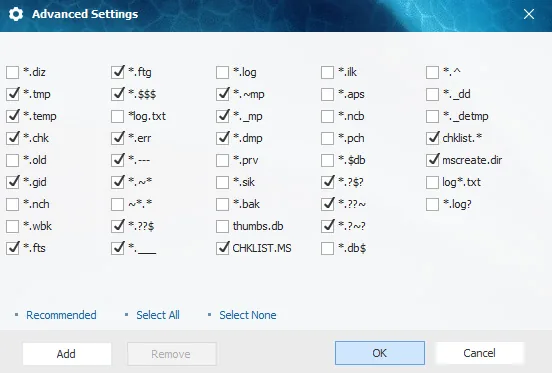The image size is (552, 373).
Task: Enable the *.nch checkbox
Action: pos(13,204)
